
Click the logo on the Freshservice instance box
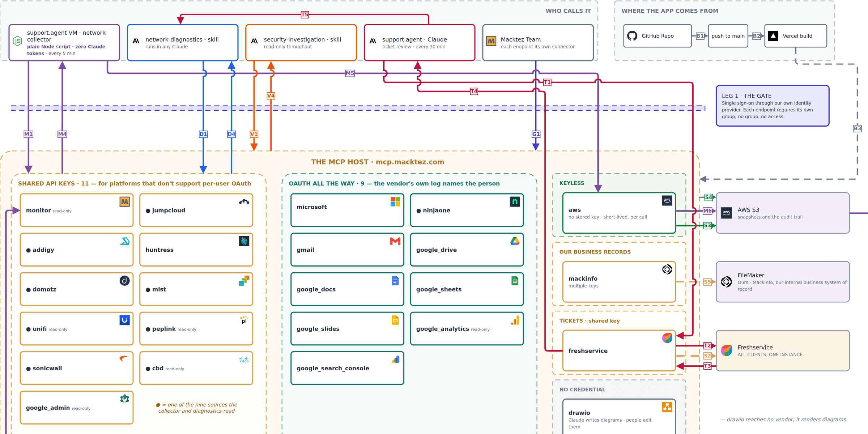click(726, 350)
